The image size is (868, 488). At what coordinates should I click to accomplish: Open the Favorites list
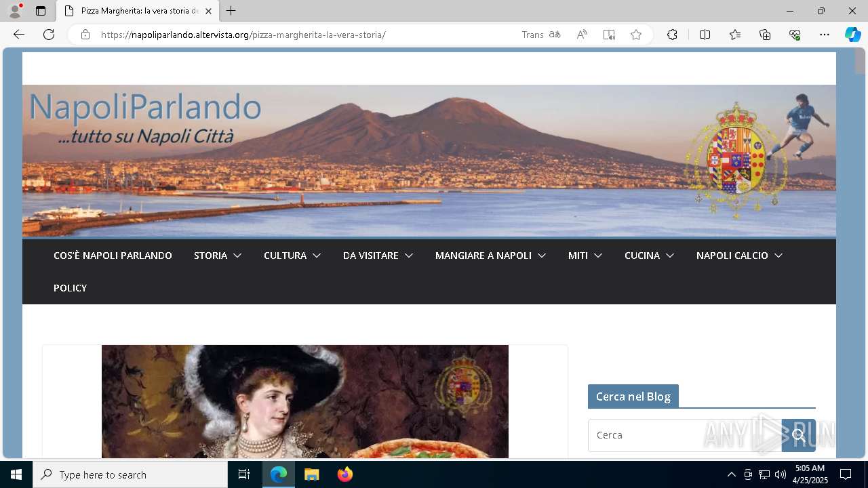(735, 35)
